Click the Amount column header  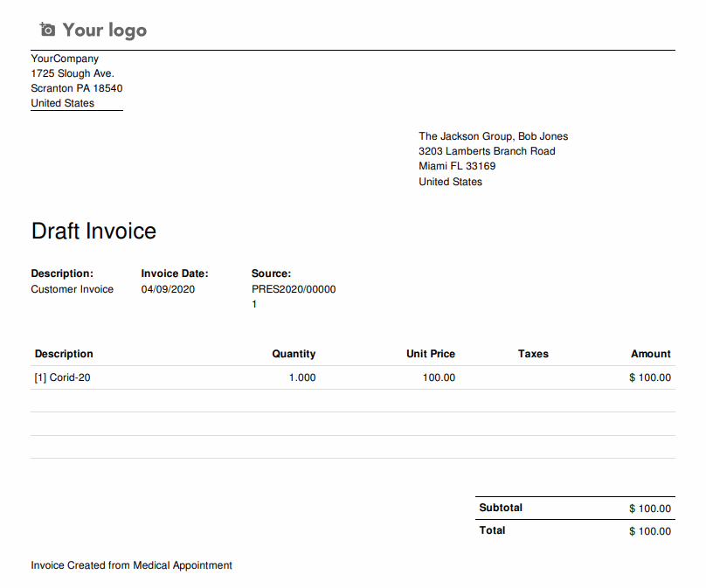tap(650, 354)
